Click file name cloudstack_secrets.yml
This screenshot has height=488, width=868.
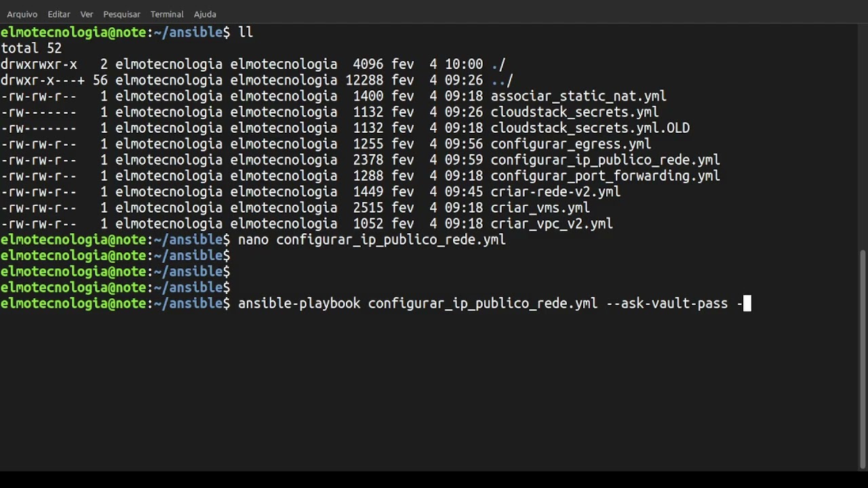point(574,112)
